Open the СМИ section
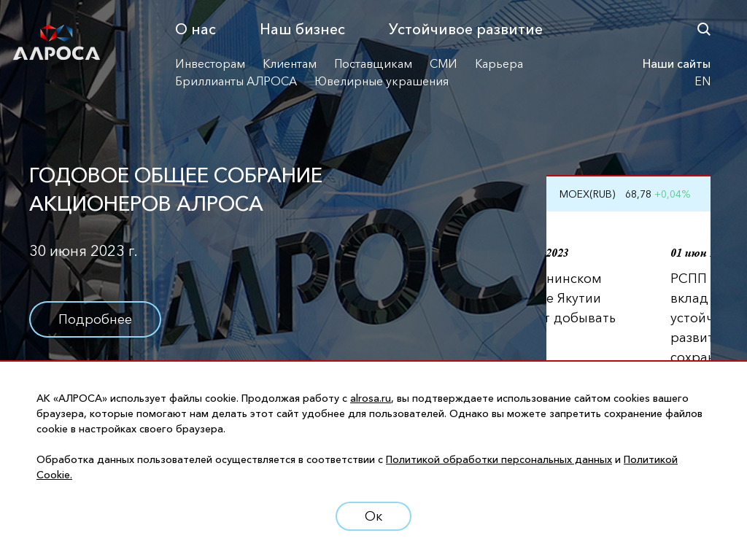The image size is (747, 560). (x=443, y=64)
